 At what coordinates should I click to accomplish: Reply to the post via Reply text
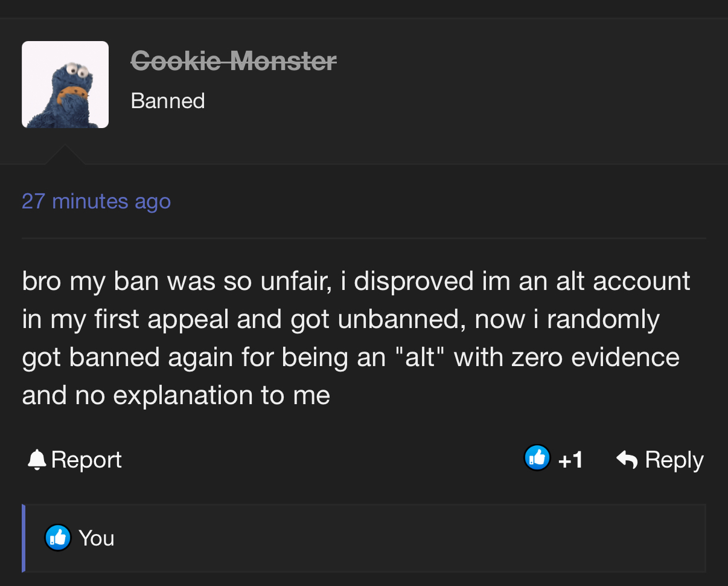tap(674, 460)
